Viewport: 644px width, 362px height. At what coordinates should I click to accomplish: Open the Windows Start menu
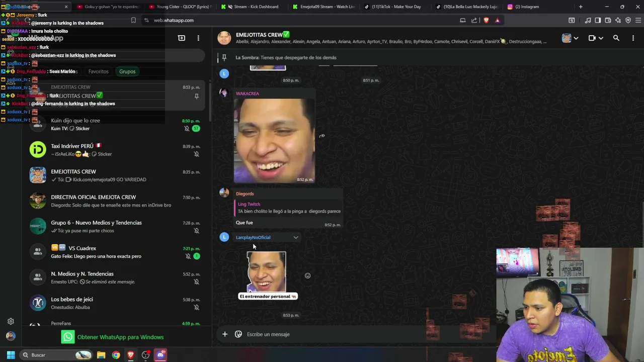[x=11, y=355]
